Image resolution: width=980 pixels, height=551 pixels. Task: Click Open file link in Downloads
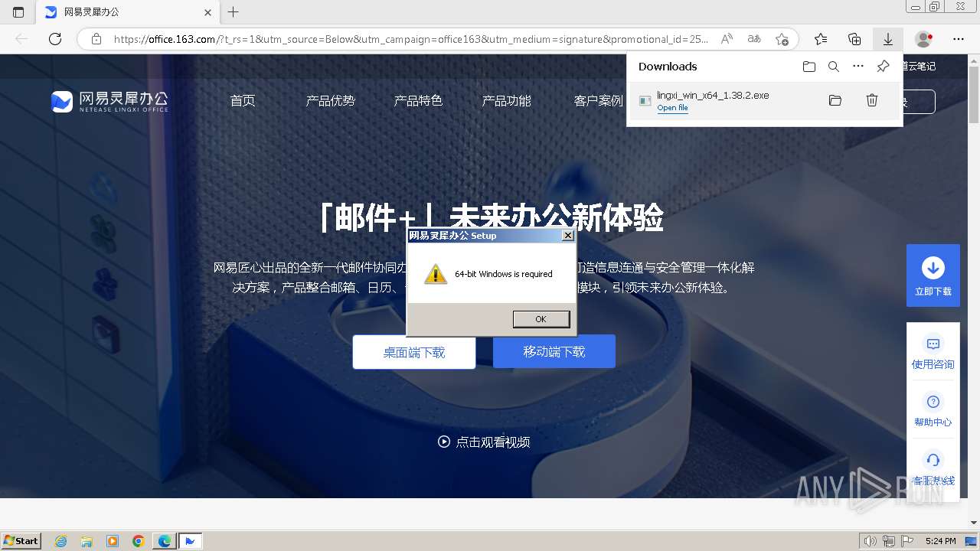click(672, 108)
